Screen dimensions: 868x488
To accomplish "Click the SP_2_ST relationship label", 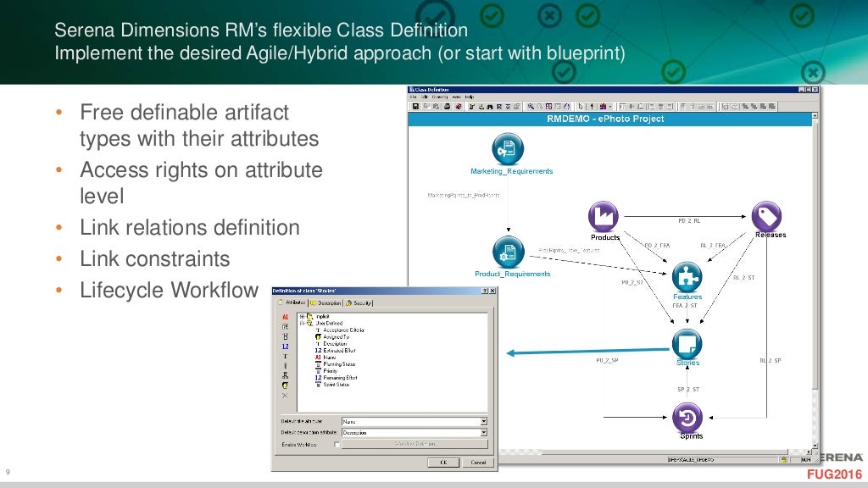I will click(x=688, y=390).
